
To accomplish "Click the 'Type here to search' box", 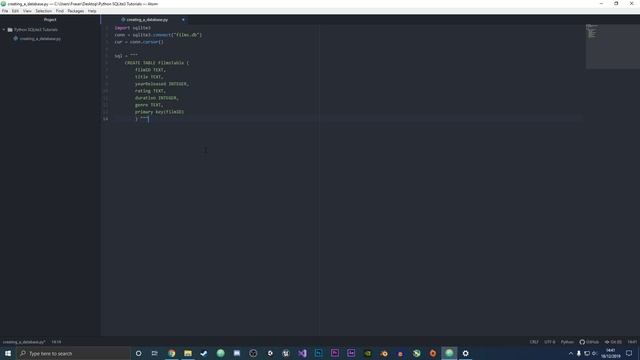I will pyautogui.click(x=73, y=353).
